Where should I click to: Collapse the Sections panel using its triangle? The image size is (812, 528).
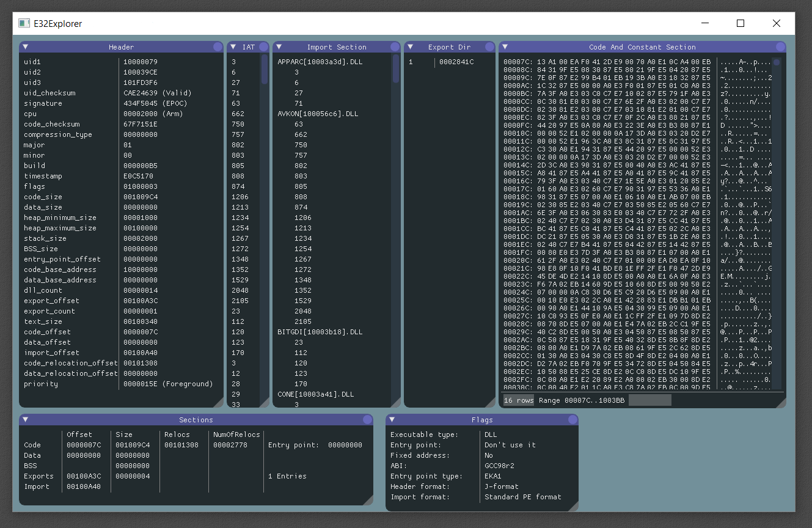tap(26, 419)
